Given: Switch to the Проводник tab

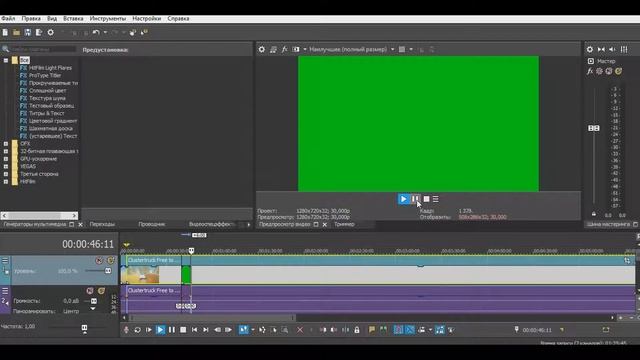Looking at the screenshot, I should coord(151,224).
